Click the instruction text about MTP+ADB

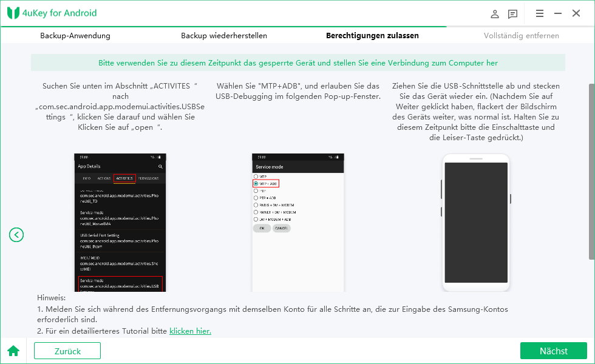pyautogui.click(x=298, y=91)
